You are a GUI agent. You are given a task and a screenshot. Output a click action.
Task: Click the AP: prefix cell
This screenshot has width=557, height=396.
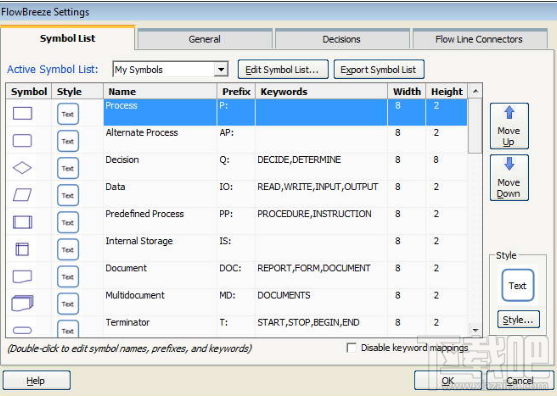pos(236,140)
